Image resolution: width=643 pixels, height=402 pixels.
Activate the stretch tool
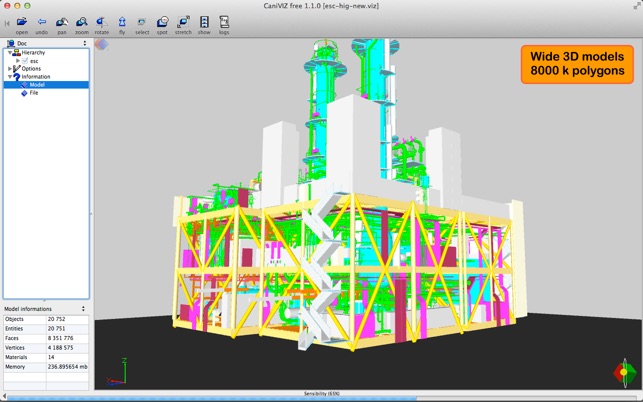point(183,22)
